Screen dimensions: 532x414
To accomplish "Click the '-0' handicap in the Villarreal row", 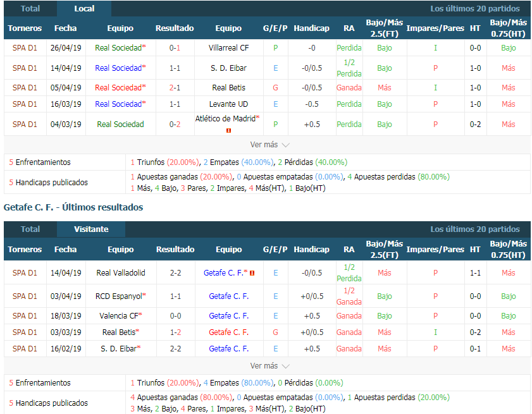I will [312, 48].
